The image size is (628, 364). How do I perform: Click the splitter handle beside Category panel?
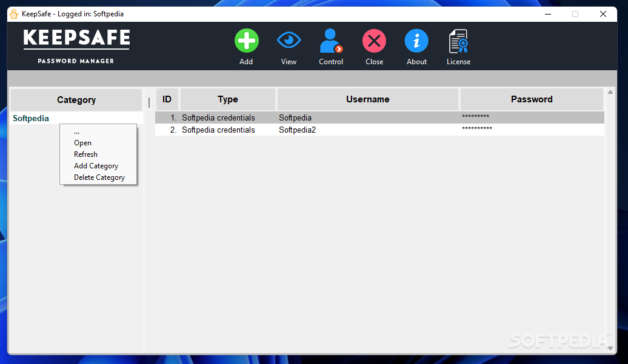coord(149,102)
